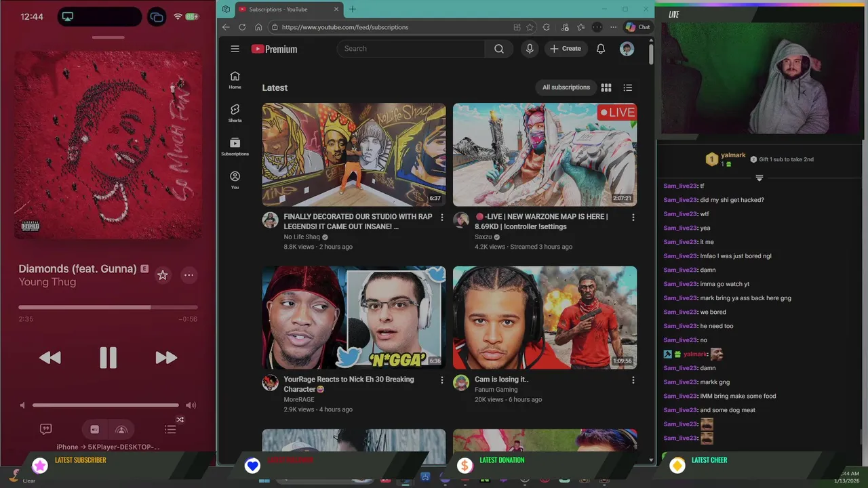Open the YouTube hamburger guide menu
Screen dimensions: 868x488
[235, 49]
